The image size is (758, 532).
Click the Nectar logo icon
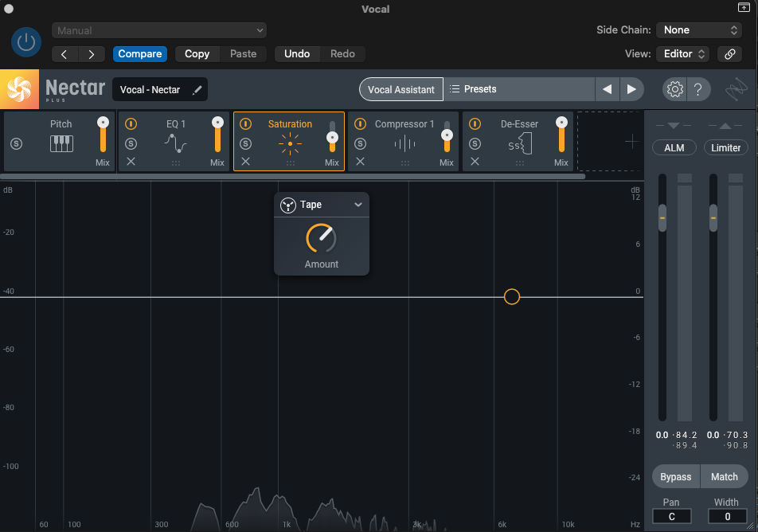(19, 89)
